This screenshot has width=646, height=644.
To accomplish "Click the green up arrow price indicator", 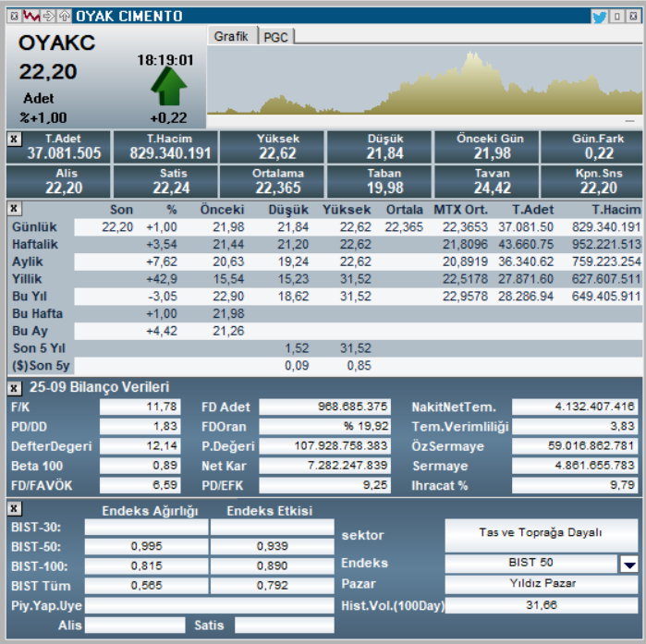I will tap(169, 86).
